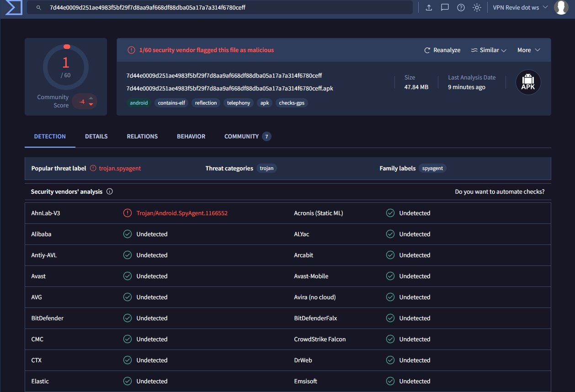Select the android tag
Image resolution: width=575 pixels, height=392 pixels.
[x=139, y=103]
